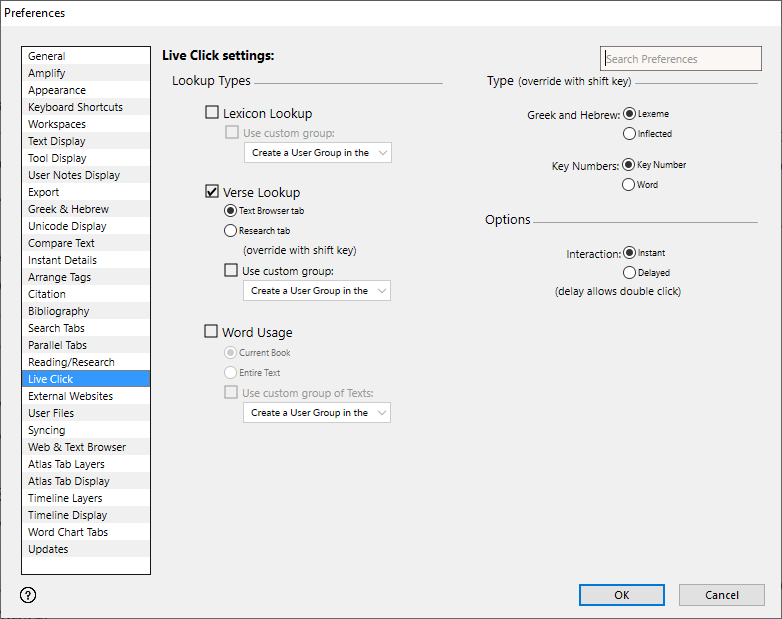Open the Verse Lookup user group dropdown
This screenshot has width=782, height=619.
tap(317, 291)
